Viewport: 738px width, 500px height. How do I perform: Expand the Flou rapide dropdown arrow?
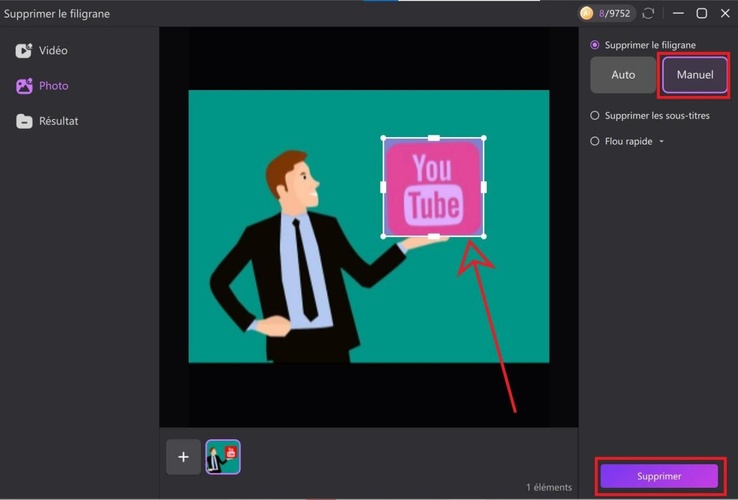click(661, 141)
